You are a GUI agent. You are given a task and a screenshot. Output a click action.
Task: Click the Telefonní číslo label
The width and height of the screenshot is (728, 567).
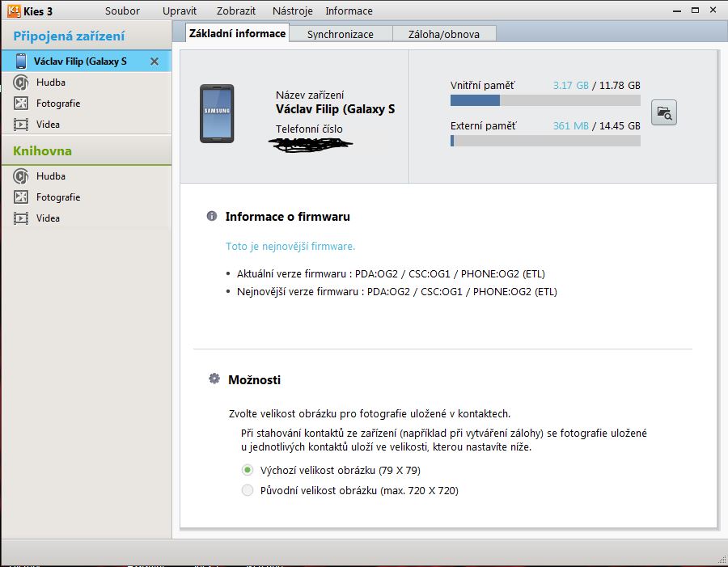point(309,129)
